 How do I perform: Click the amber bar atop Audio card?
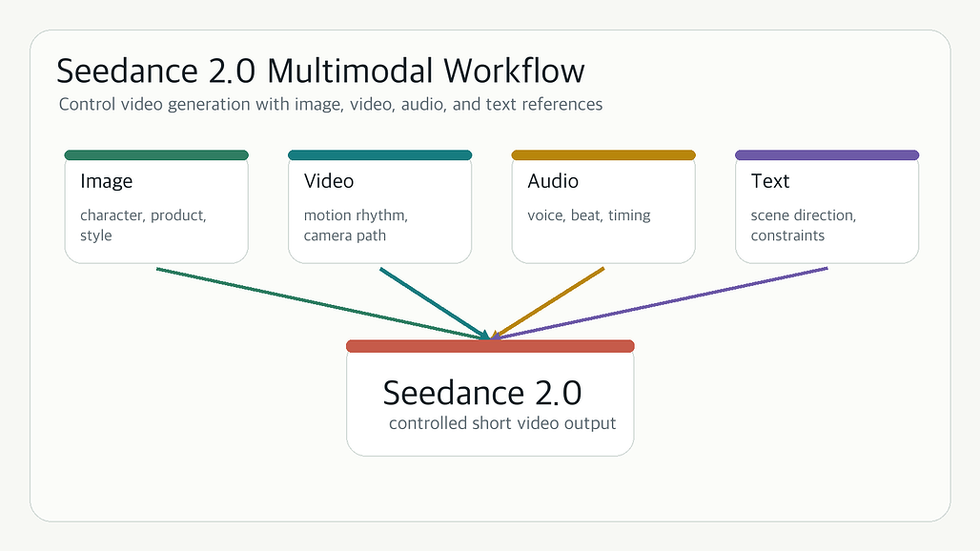tap(603, 155)
